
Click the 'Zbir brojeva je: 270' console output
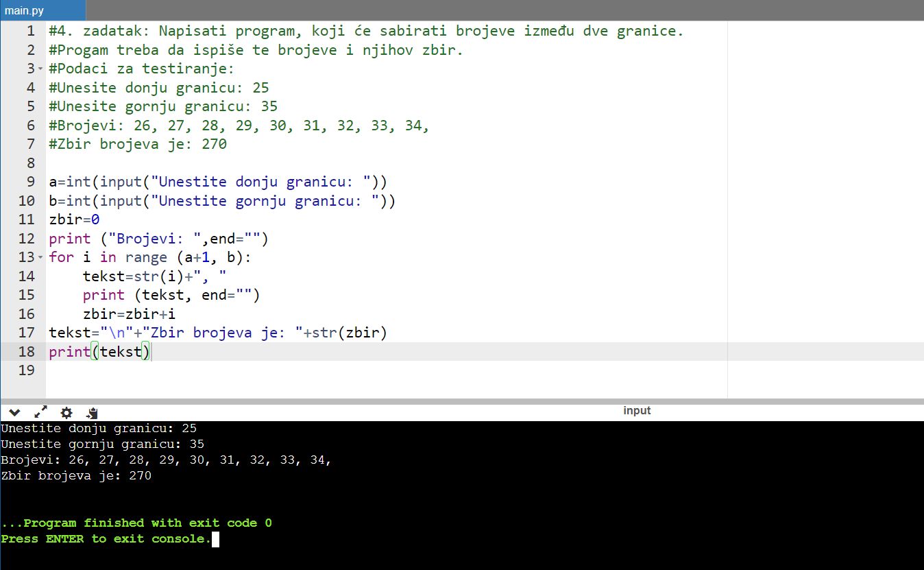[x=76, y=475]
